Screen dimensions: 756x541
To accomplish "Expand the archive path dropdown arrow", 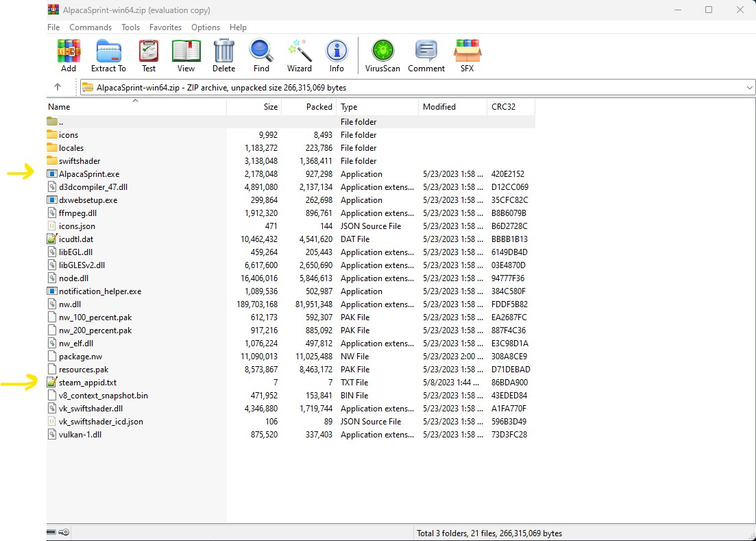I will pyautogui.click(x=749, y=87).
